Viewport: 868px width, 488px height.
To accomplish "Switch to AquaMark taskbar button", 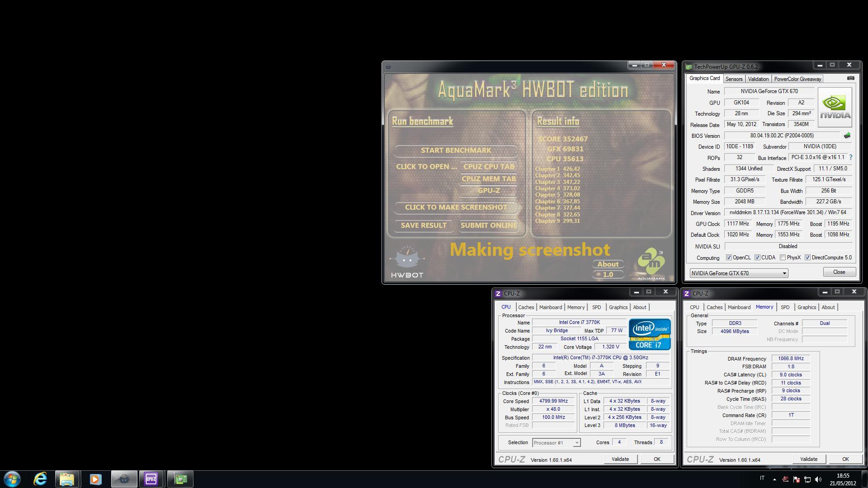I will (x=124, y=479).
